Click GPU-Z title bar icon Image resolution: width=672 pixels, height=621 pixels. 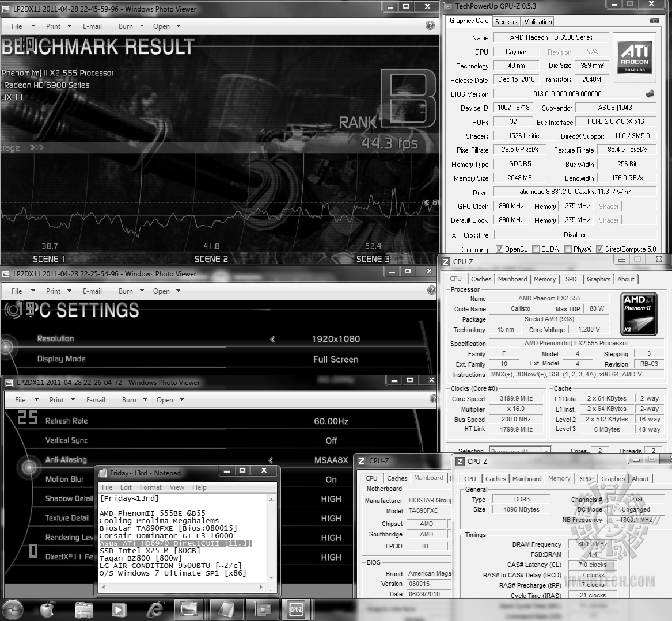pos(448,6)
